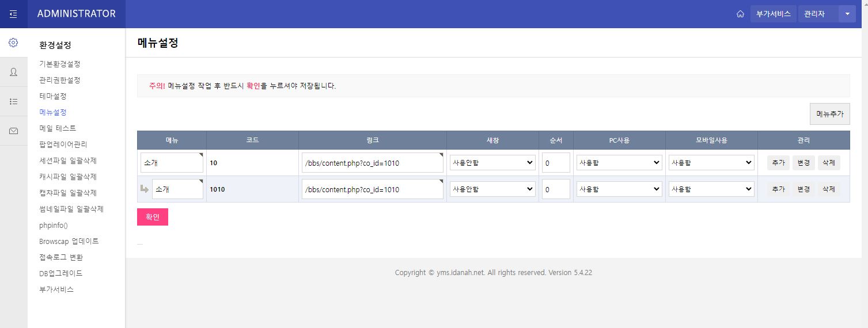This screenshot has width=868, height=328.
Task: Click the submenu arrow icon in second row
Action: [x=144, y=189]
